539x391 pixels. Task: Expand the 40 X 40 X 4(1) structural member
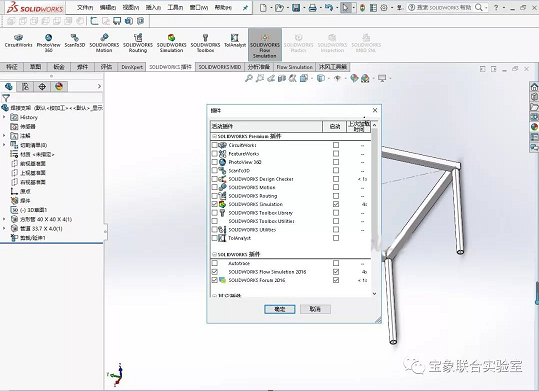click(x=4, y=219)
